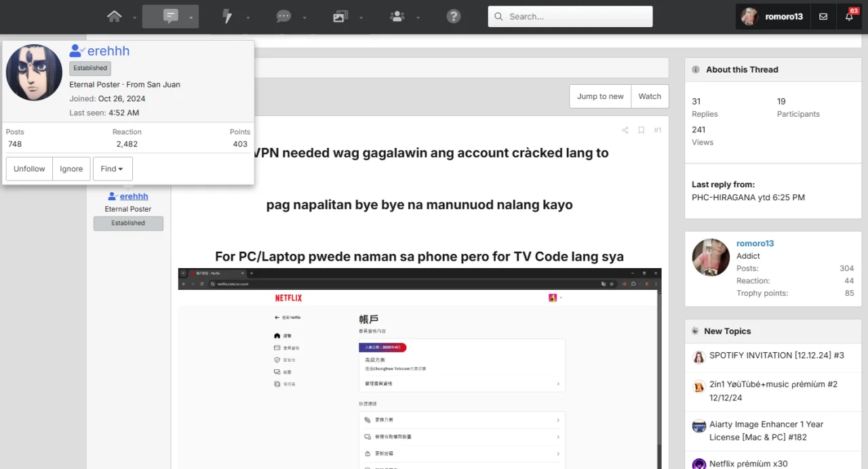Click the user icon beside erehhh under the popup

[113, 196]
